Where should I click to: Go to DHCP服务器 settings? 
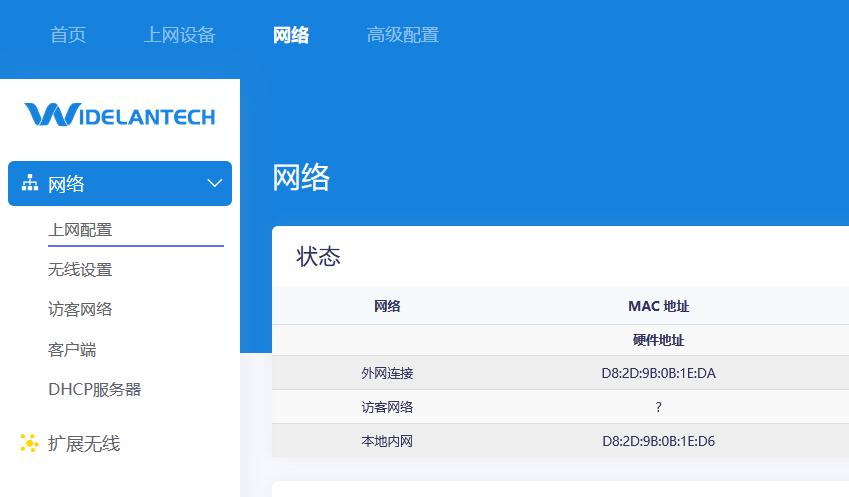94,390
